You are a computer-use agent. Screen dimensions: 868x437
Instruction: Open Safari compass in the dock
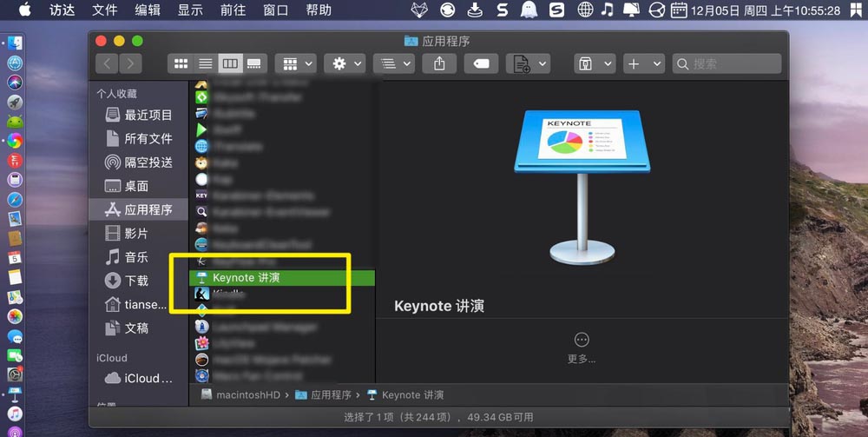(15, 200)
